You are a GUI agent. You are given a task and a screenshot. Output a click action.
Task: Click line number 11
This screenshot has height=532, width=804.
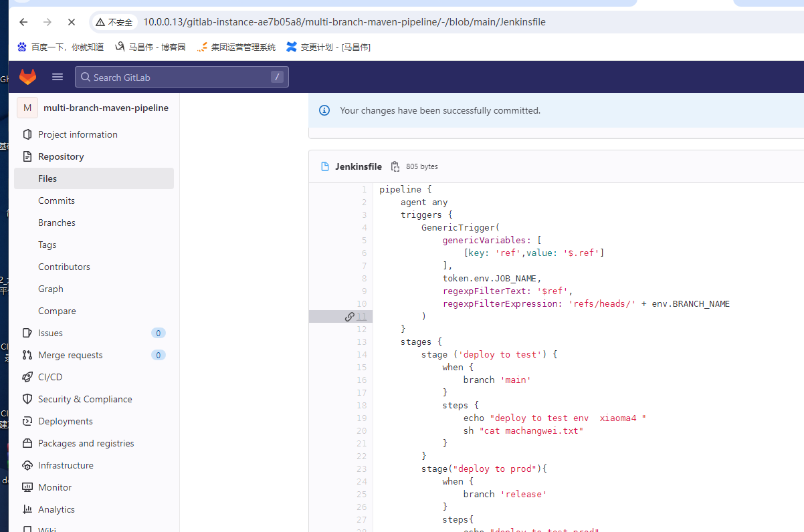click(x=361, y=316)
